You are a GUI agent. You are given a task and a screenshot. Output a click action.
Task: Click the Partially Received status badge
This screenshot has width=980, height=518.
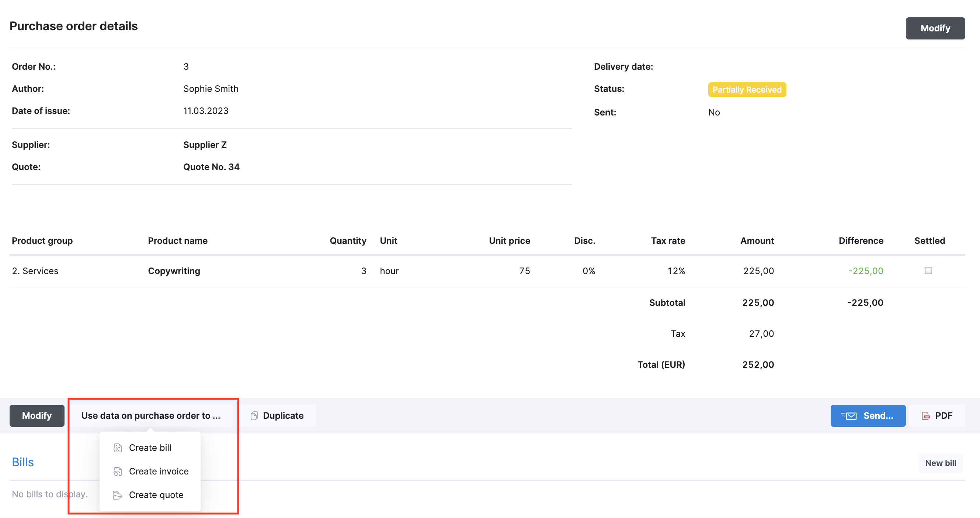pyautogui.click(x=747, y=89)
